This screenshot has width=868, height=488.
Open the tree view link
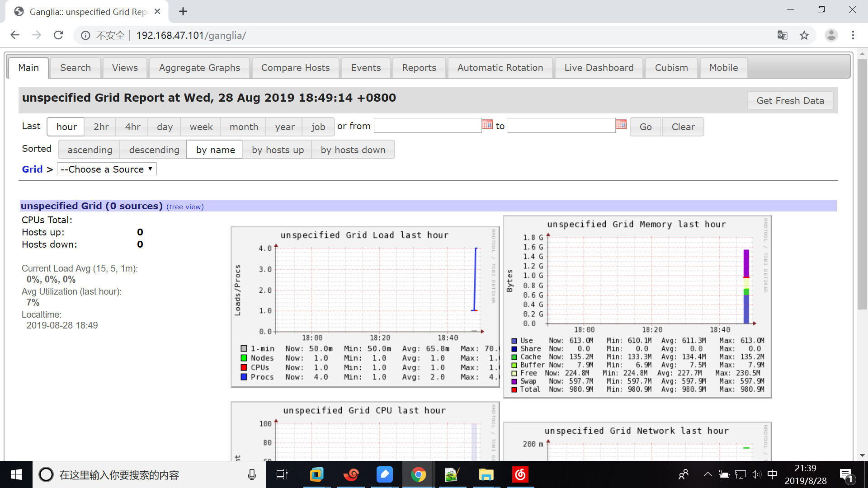coord(185,207)
